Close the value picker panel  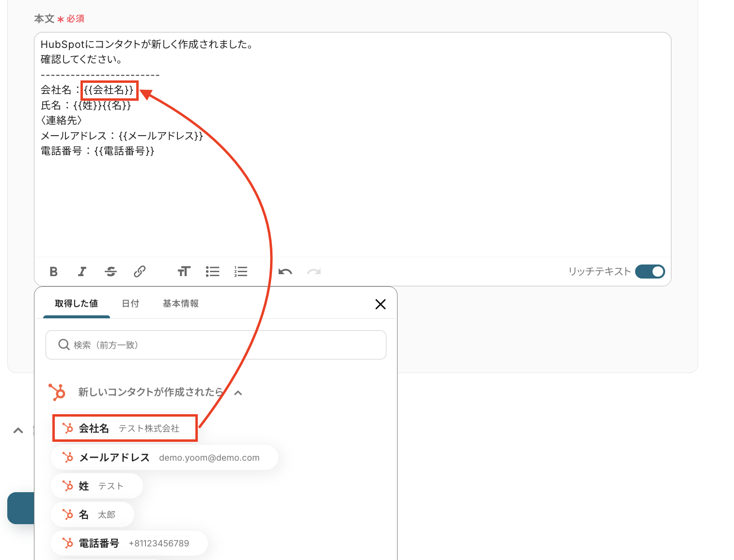coord(381,304)
